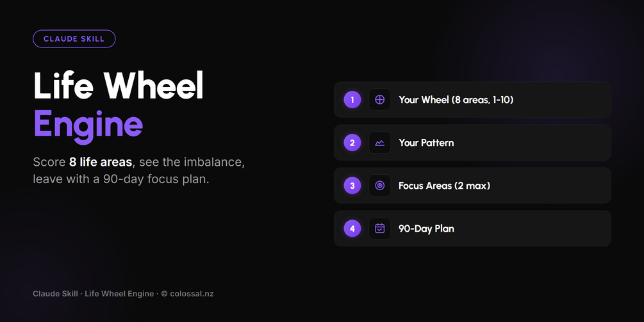The width and height of the screenshot is (644, 322).
Task: Click the purple Engine heading word
Action: pyautogui.click(x=88, y=125)
